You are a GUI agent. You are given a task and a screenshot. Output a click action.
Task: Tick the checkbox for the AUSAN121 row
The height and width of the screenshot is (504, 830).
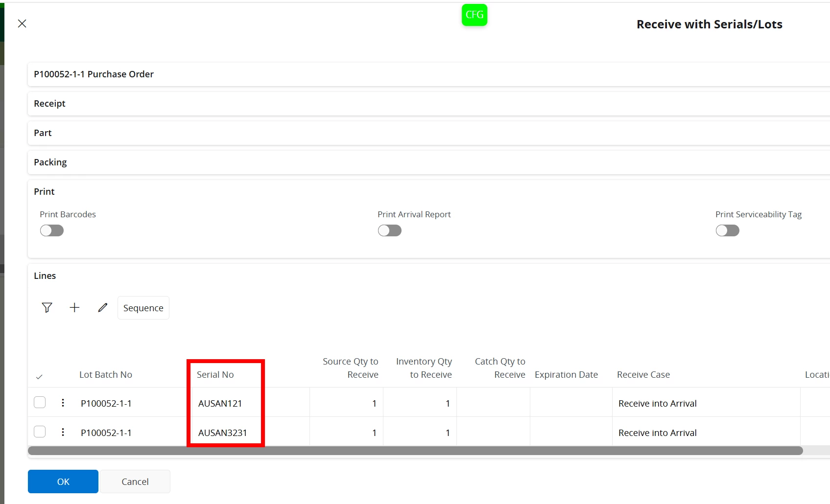pos(40,402)
